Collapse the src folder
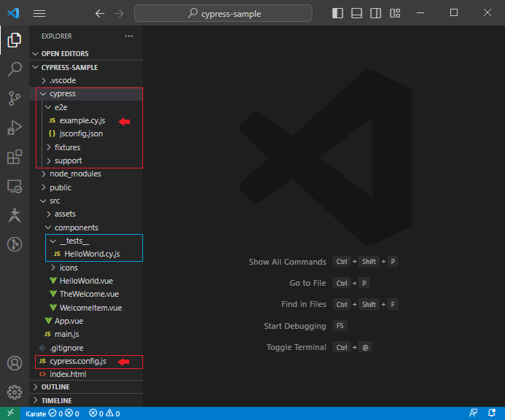The height and width of the screenshot is (420, 505). (86, 201)
